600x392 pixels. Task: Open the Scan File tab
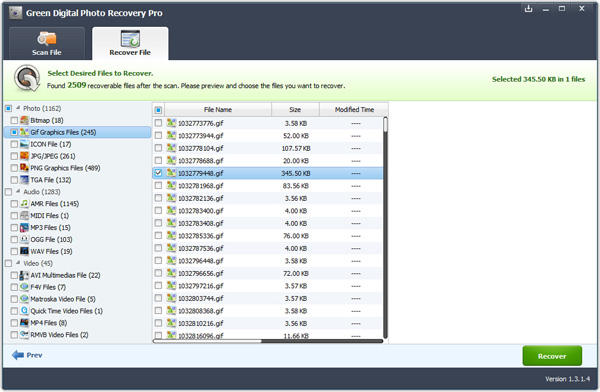47,44
